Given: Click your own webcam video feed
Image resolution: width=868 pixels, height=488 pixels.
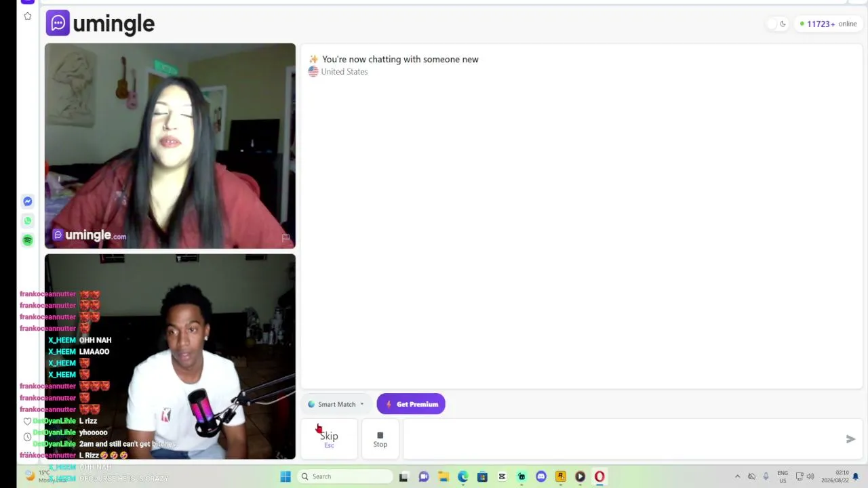Looking at the screenshot, I should 170,357.
